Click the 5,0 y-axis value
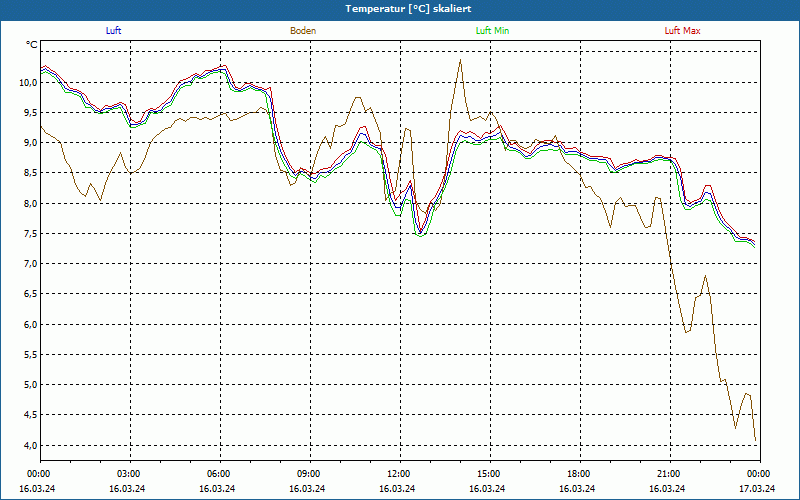 [31, 385]
